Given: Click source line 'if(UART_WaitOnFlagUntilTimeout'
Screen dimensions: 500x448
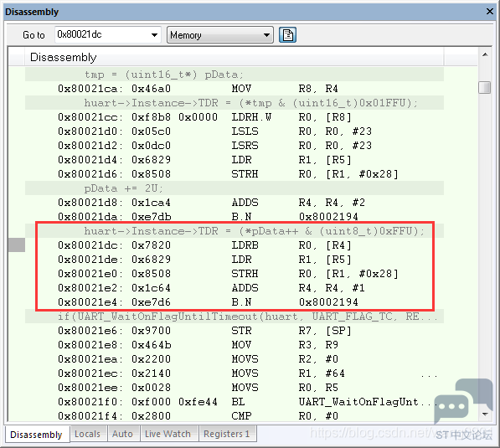Looking at the screenshot, I should (x=235, y=317).
